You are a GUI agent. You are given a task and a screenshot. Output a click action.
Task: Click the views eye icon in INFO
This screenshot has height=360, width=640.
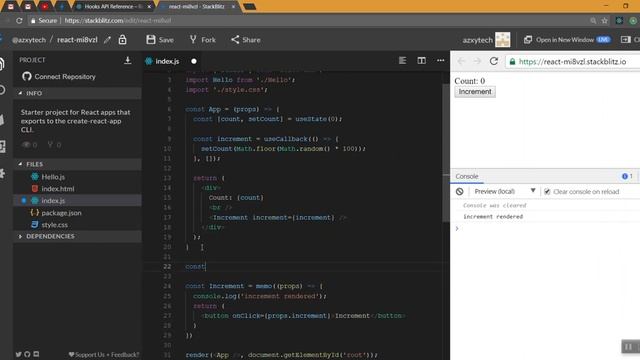[x=26, y=144]
